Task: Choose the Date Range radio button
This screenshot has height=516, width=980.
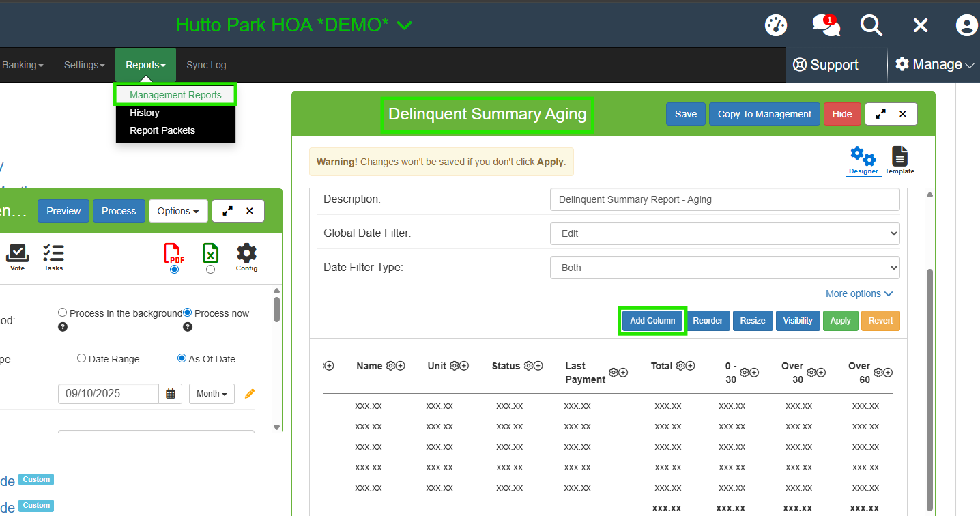Action: tap(82, 359)
